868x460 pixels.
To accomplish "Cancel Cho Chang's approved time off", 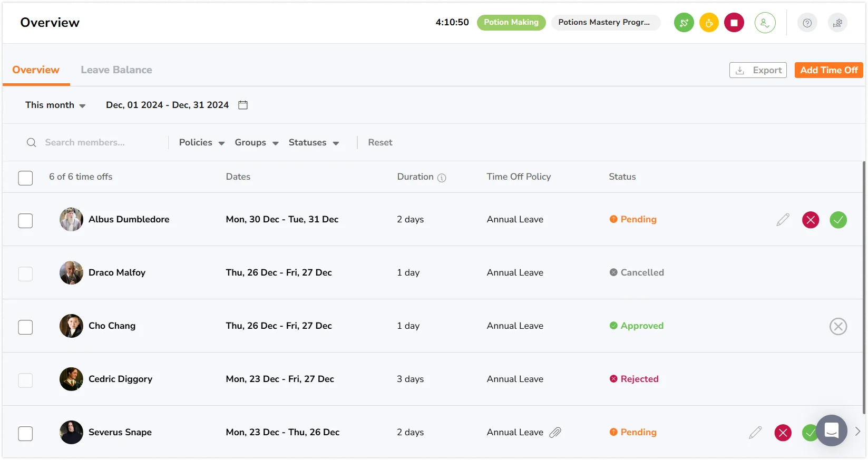I will click(x=838, y=326).
